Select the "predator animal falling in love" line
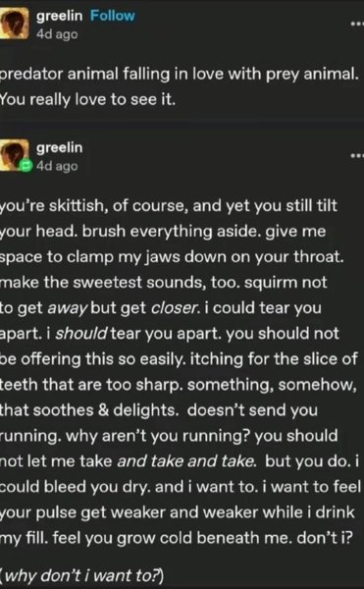The image size is (364, 589). pos(180,75)
